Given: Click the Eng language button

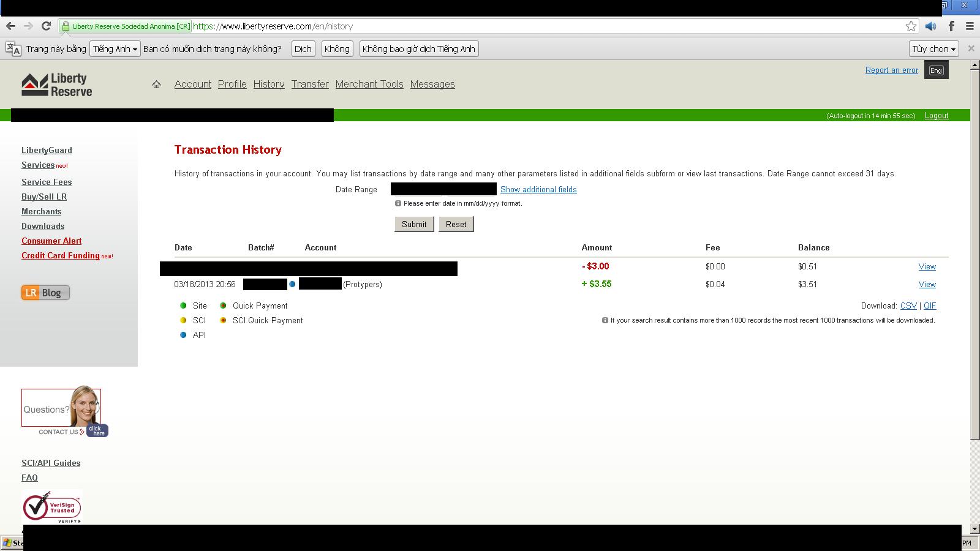Looking at the screenshot, I should coord(936,70).
